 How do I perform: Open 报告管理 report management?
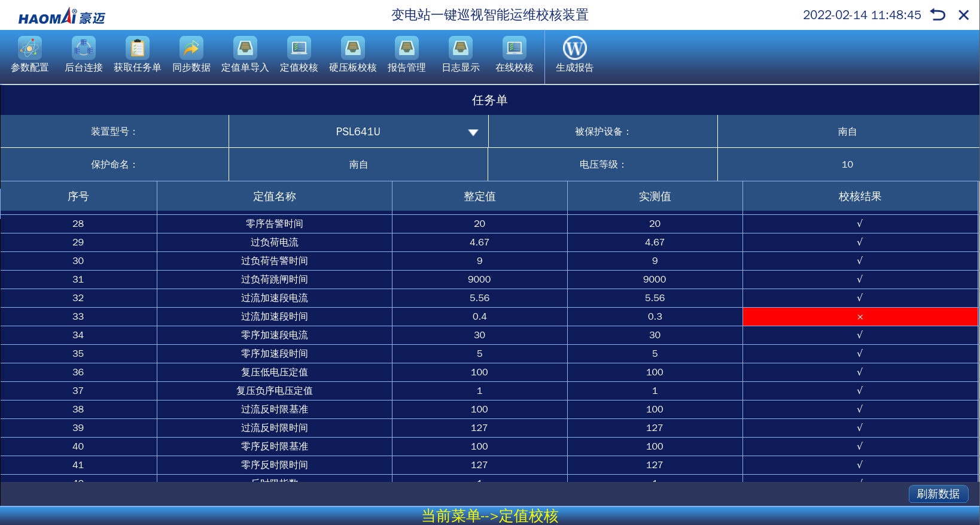[406, 48]
